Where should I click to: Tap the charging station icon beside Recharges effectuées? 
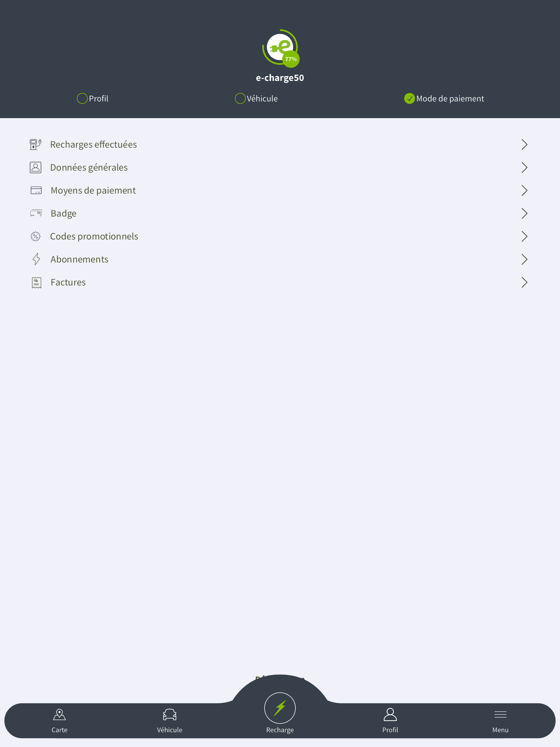36,145
